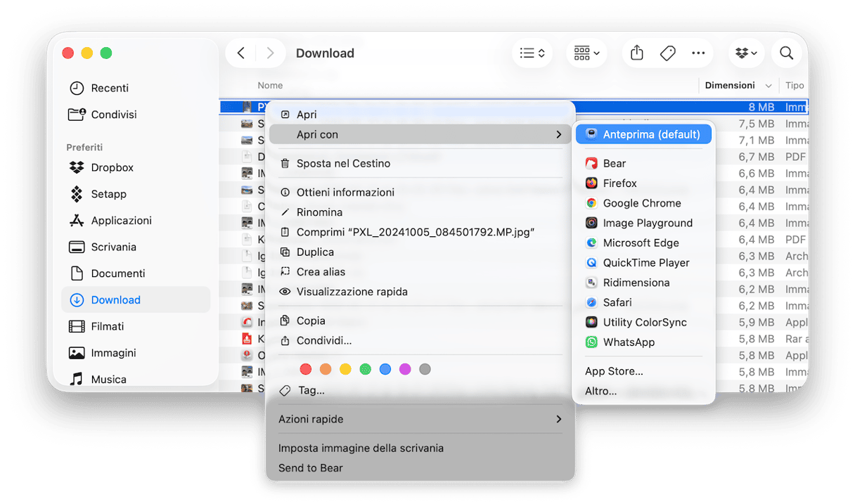Image resolution: width=855 pixels, height=504 pixels.
Task: Open the grouping options dropdown
Action: pyautogui.click(x=586, y=53)
